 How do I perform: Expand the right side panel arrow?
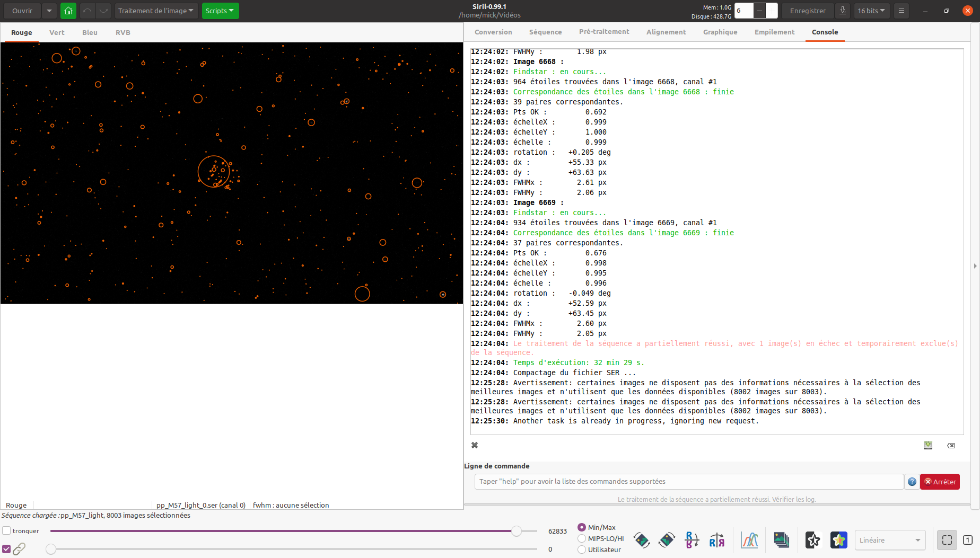[975, 266]
